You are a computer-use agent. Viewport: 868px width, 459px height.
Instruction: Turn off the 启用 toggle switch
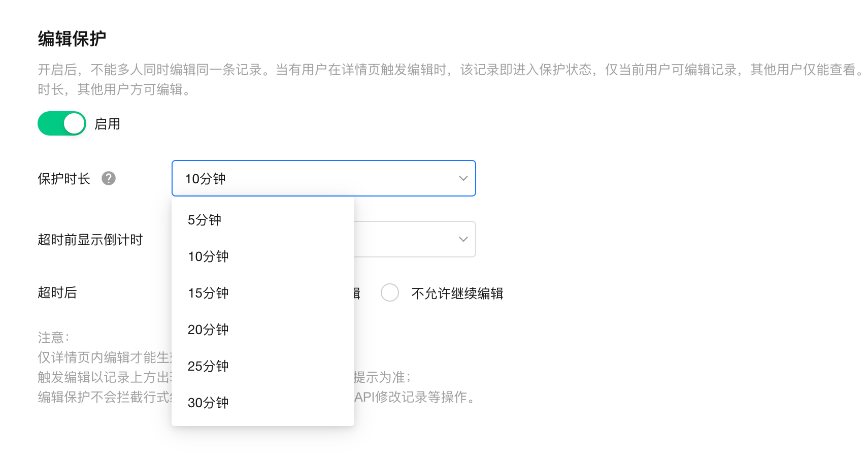pos(62,123)
